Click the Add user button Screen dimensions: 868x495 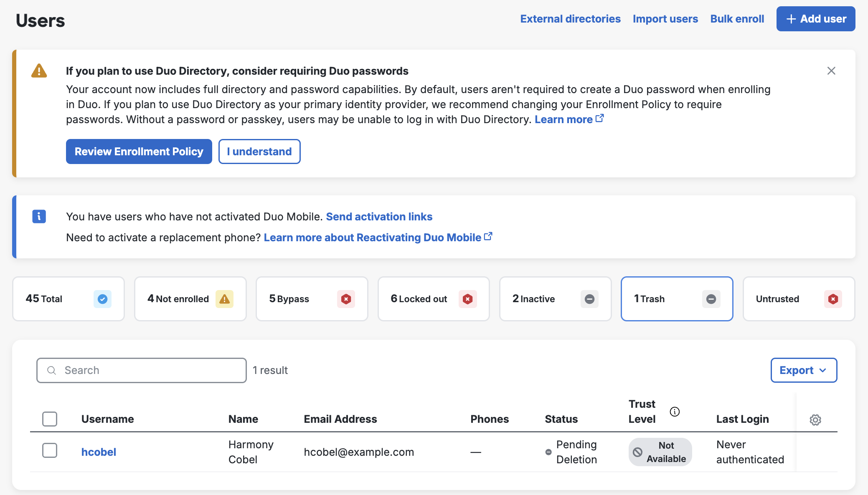[816, 19]
